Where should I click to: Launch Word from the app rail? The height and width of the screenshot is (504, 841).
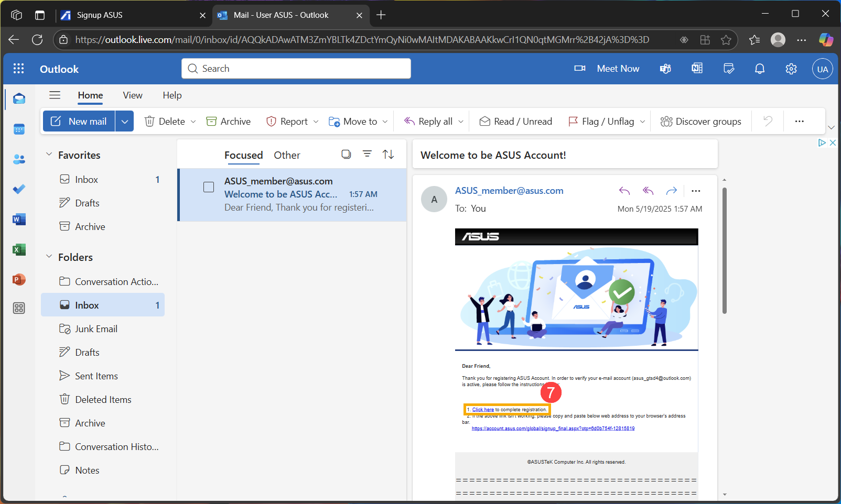click(19, 220)
